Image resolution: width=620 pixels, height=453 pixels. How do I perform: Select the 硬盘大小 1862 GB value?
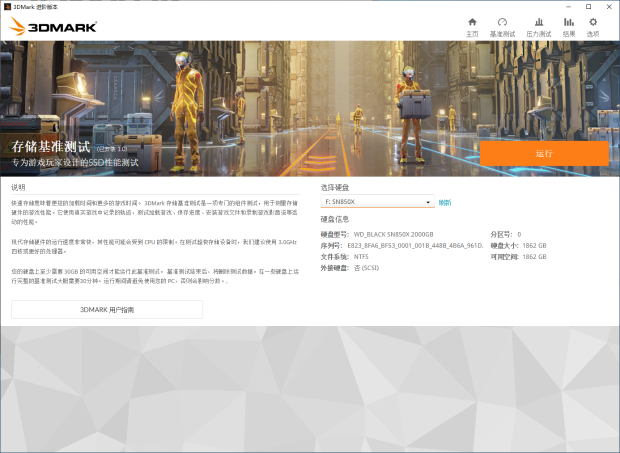pos(534,245)
